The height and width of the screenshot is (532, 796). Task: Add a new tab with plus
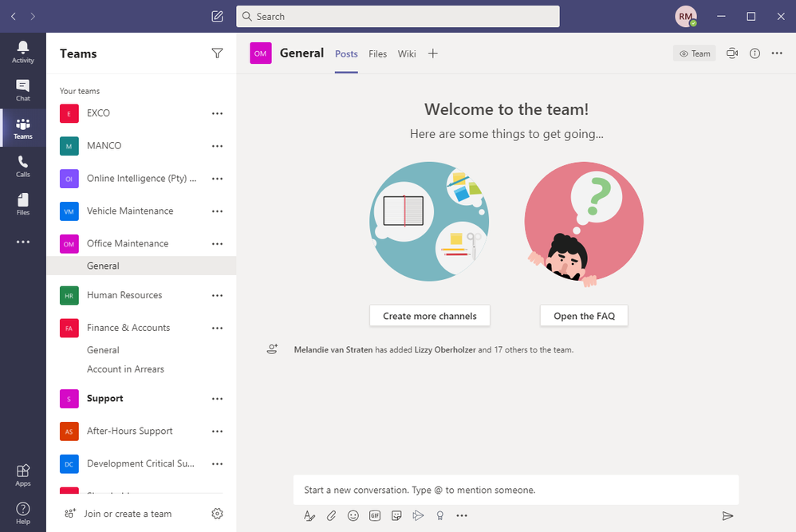click(x=432, y=53)
